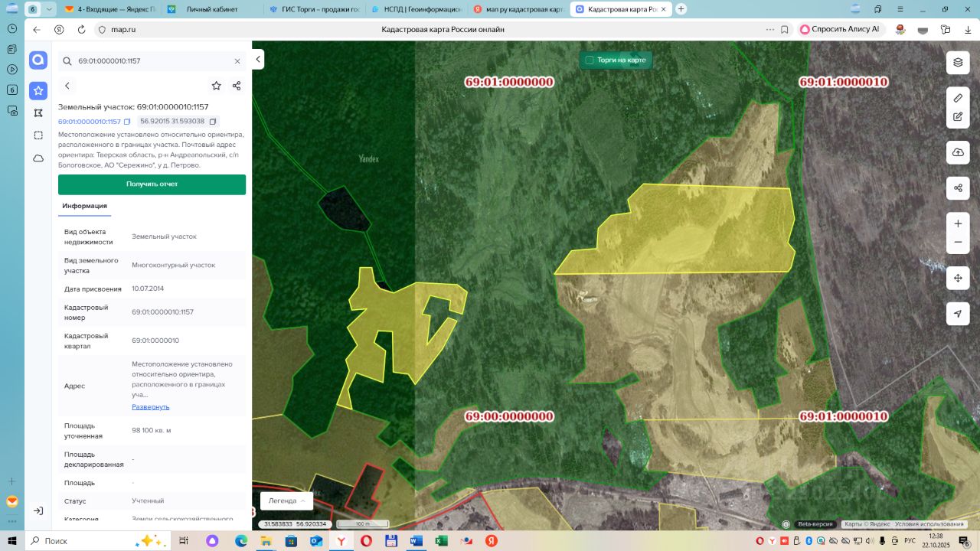Open Outlook from the taskbar
This screenshot has height=551, width=980.
(316, 541)
